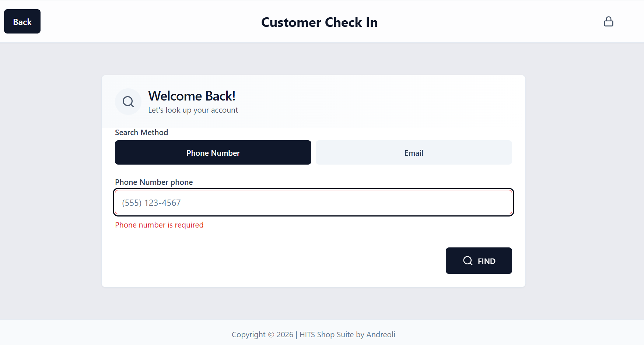Switch the search method to Email

(x=414, y=152)
